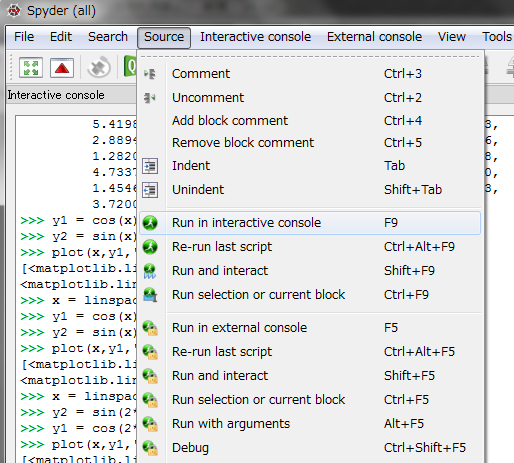Click the Uncomment icon in Source menu
The height and width of the screenshot is (463, 514).
point(150,98)
